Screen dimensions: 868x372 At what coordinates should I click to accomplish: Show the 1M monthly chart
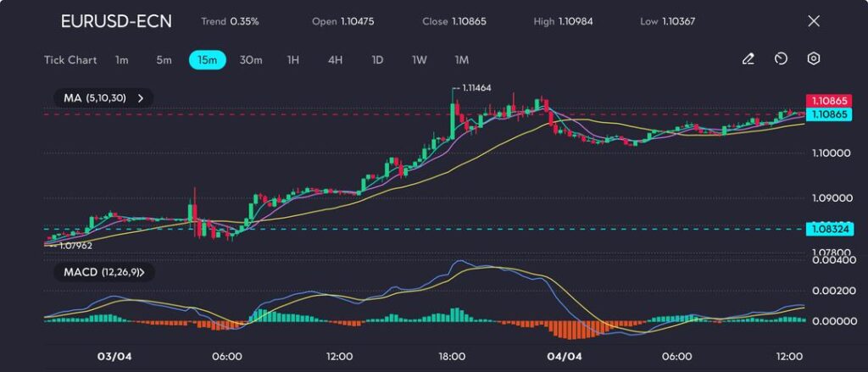[x=461, y=60]
